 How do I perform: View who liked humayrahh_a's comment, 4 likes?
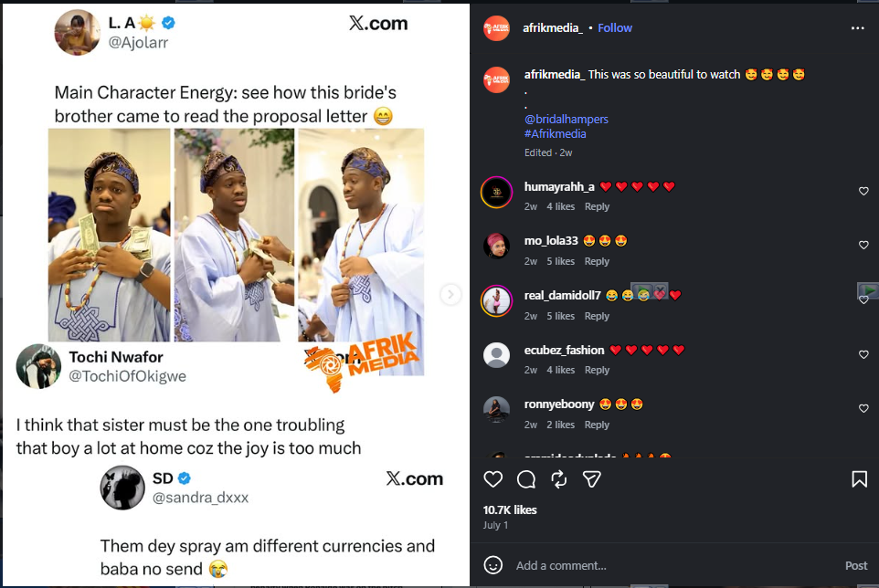pos(561,206)
